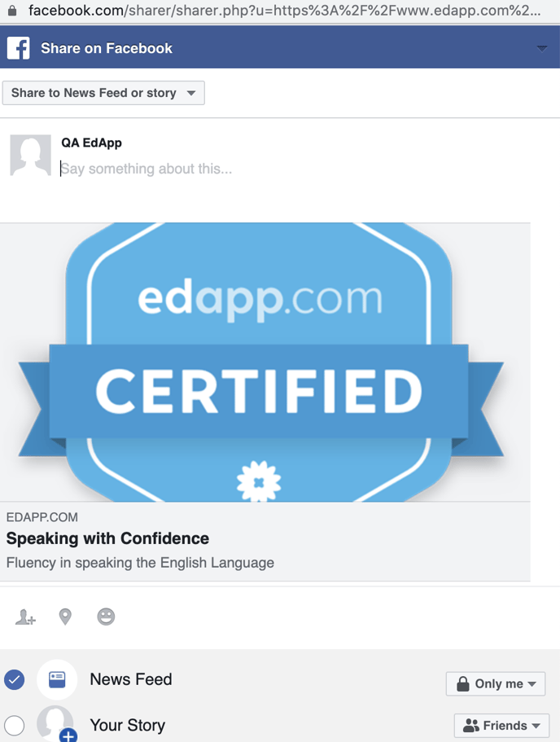Click the browser URL address bar
Image resolution: width=560 pixels, height=742 pixels.
point(283,11)
